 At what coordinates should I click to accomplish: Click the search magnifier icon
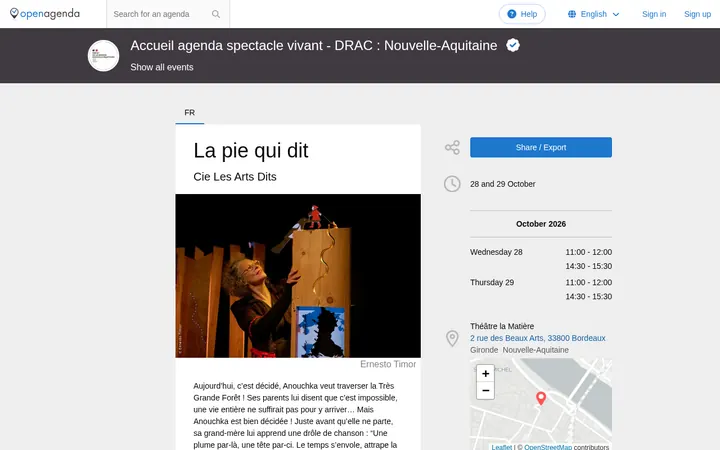click(x=216, y=14)
